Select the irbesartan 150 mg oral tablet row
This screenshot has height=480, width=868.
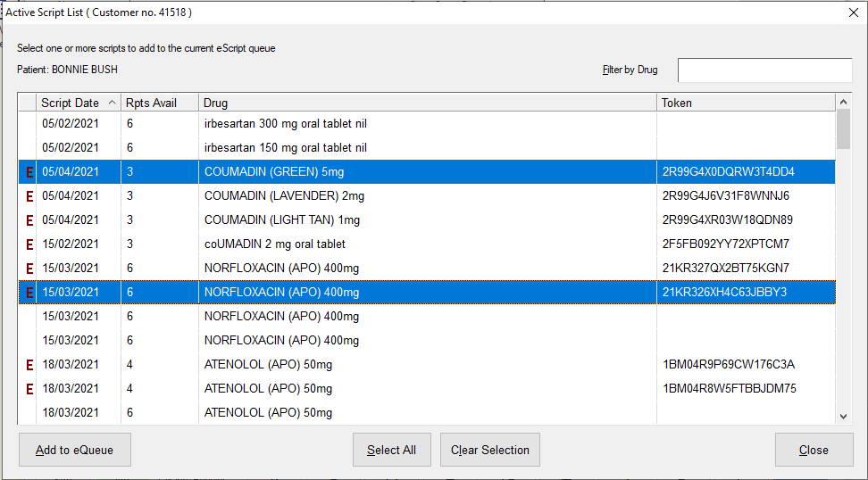427,147
